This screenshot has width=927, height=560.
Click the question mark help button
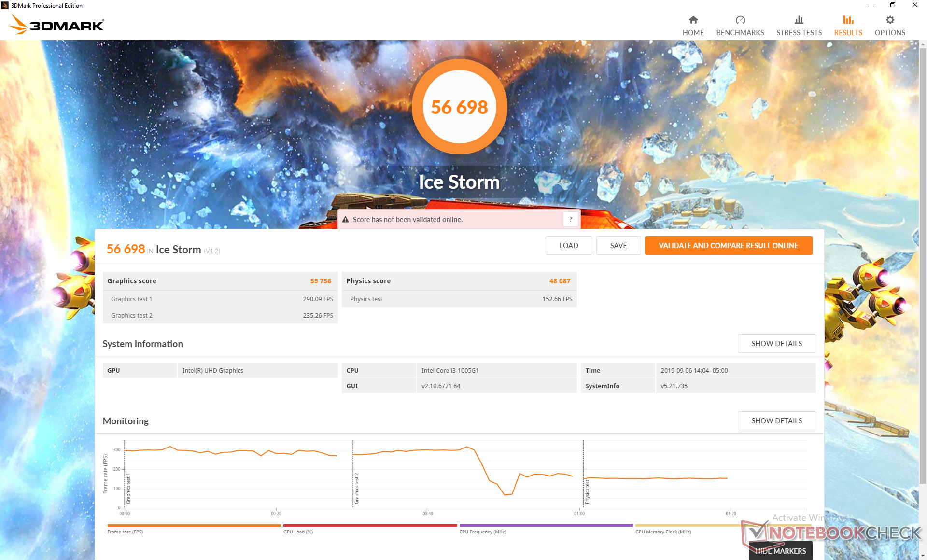point(570,219)
